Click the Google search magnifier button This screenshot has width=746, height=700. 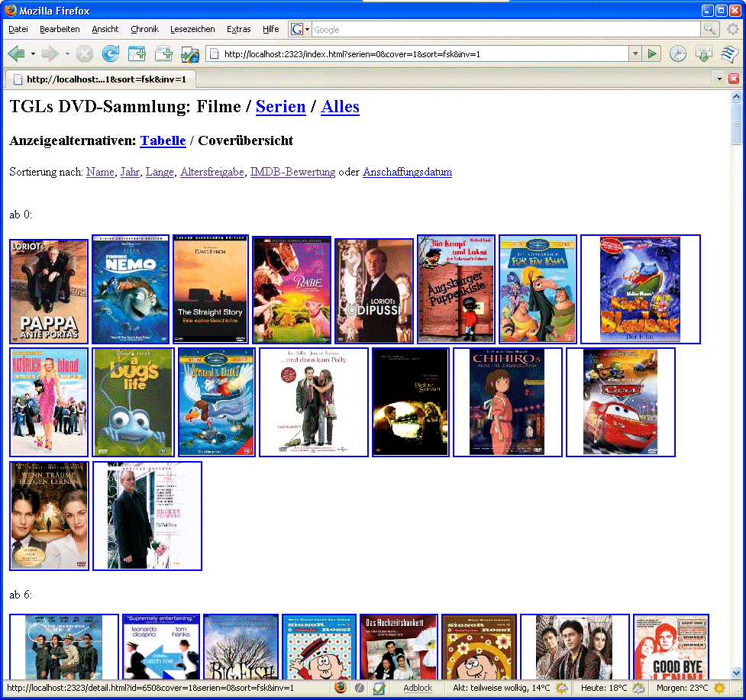(x=709, y=30)
